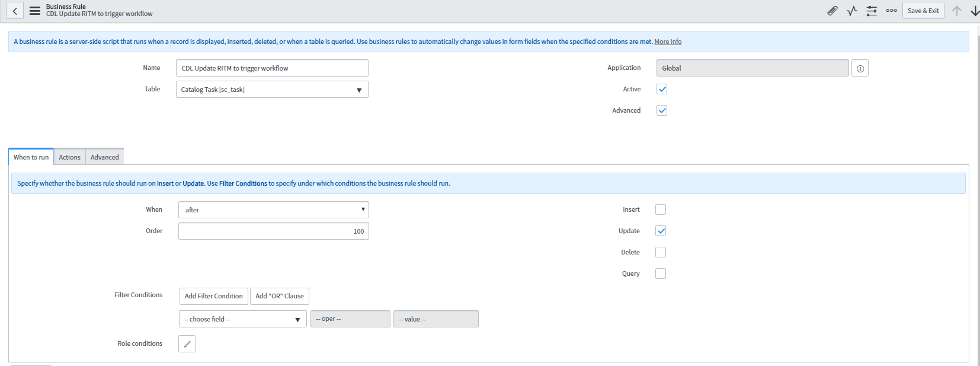Edit role conditions with pencil icon
This screenshot has height=366, width=980.
point(187,344)
